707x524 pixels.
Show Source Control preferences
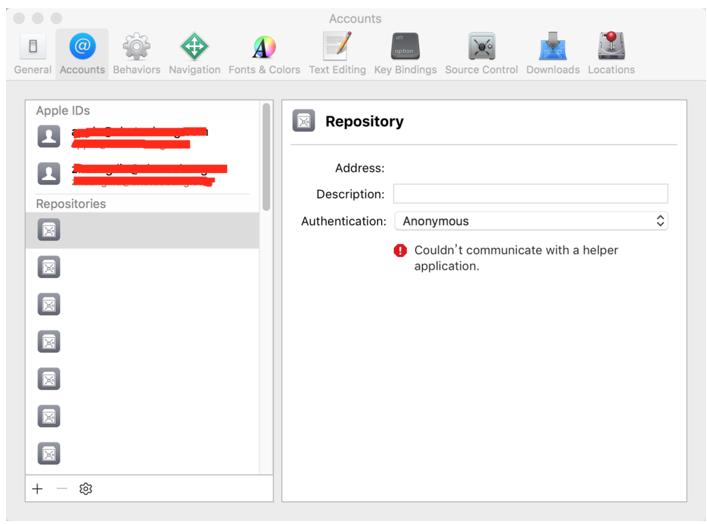click(482, 54)
